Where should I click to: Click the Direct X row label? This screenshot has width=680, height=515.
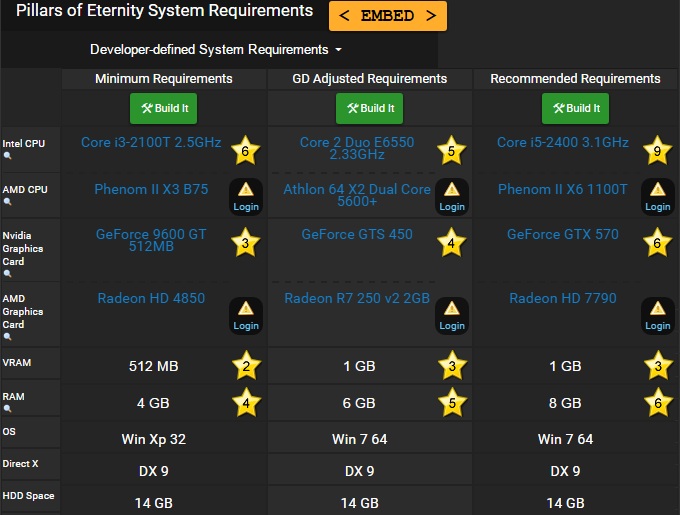20,463
